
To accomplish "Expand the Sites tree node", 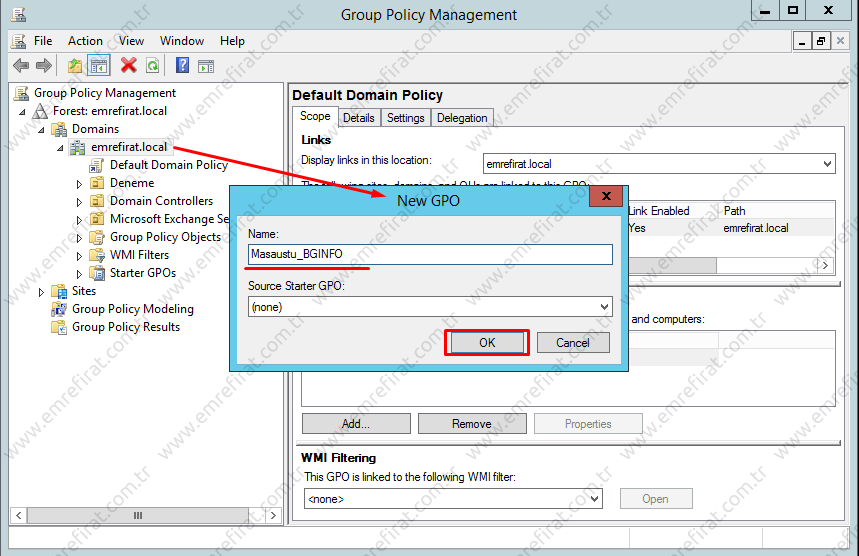I will pyautogui.click(x=42, y=291).
